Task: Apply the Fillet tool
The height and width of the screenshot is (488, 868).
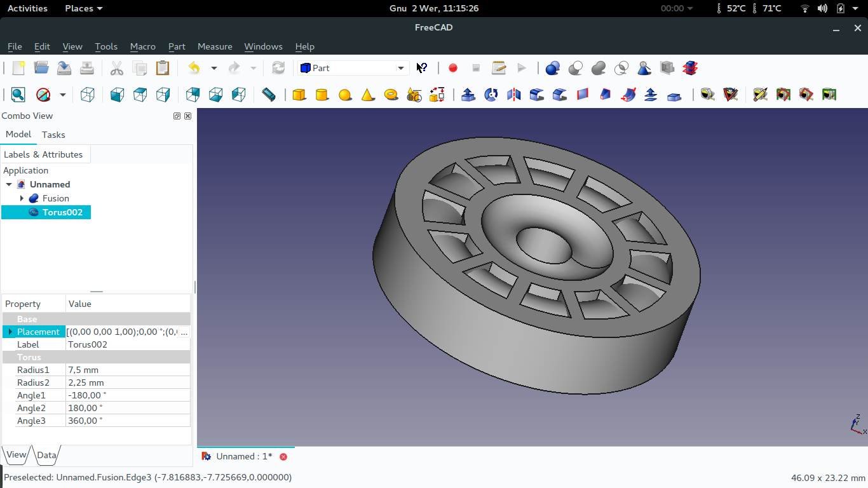Action: click(x=536, y=94)
